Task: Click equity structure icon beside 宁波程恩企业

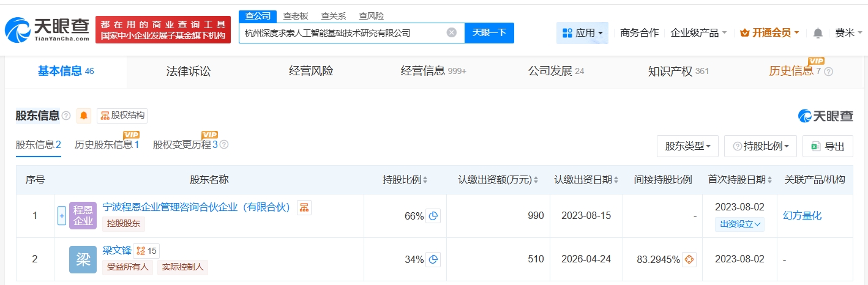Action: click(x=304, y=208)
